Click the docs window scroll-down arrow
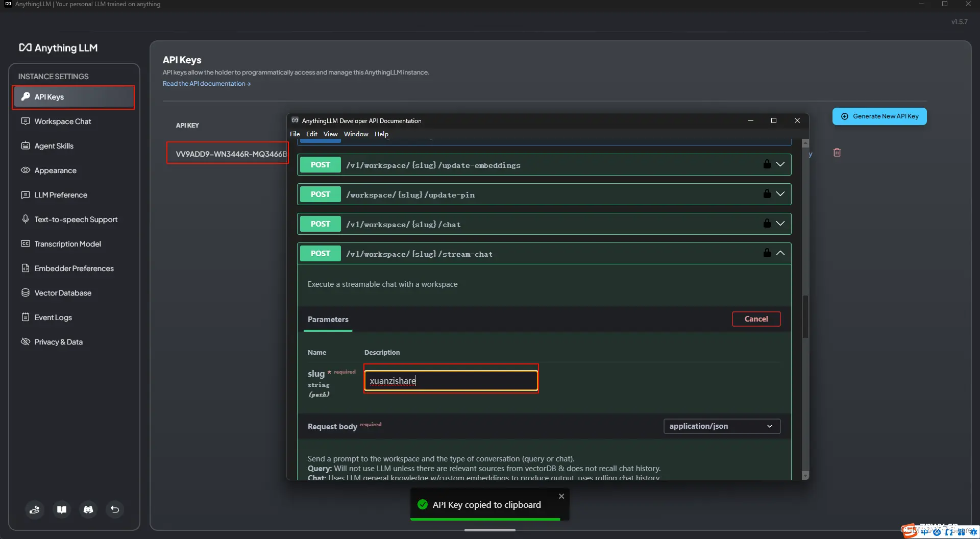Image resolution: width=980 pixels, height=539 pixels. (805, 476)
